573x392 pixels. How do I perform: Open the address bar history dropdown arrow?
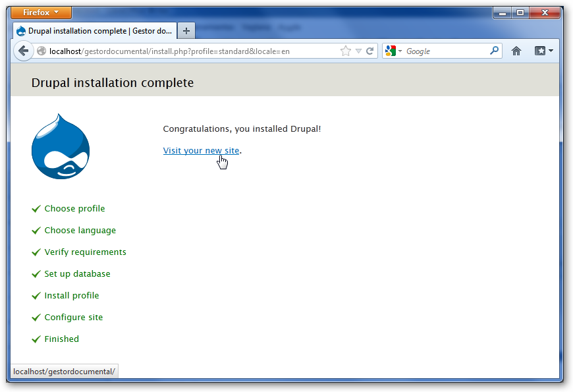pos(358,51)
